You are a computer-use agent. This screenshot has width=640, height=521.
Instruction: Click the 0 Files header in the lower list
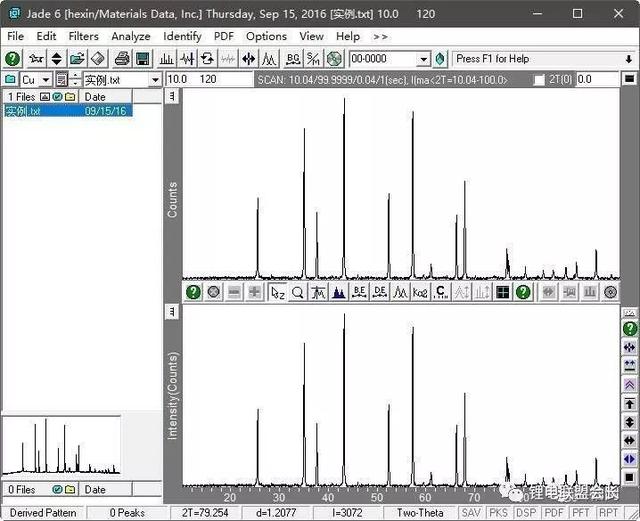(41, 489)
